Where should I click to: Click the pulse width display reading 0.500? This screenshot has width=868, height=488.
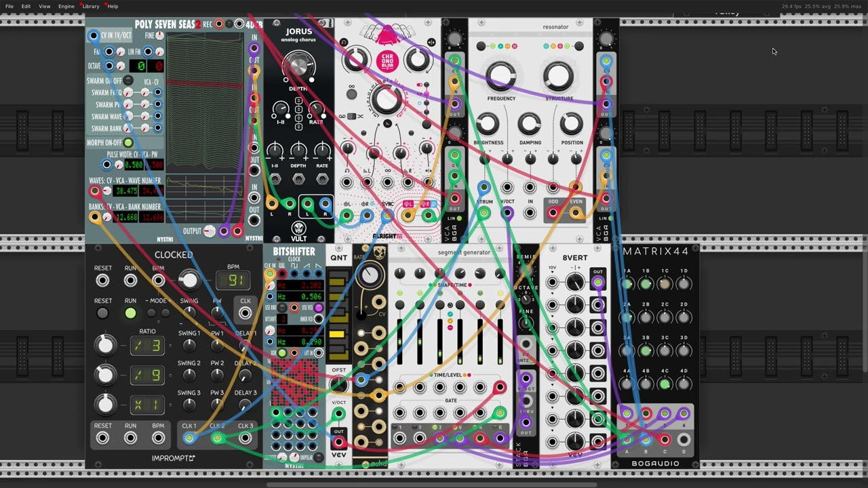point(133,165)
